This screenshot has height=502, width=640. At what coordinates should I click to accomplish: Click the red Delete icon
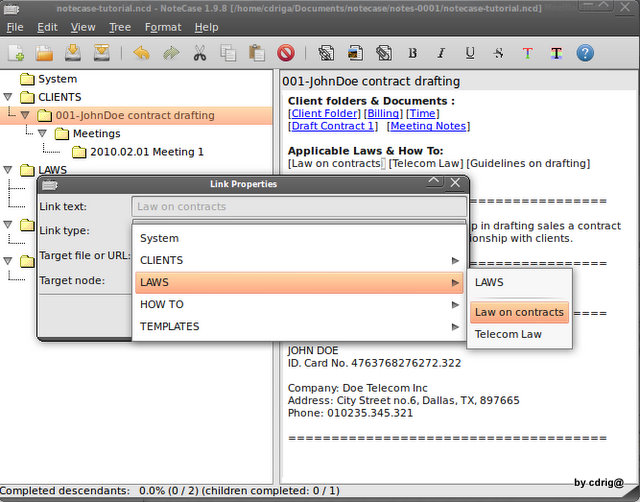point(286,53)
